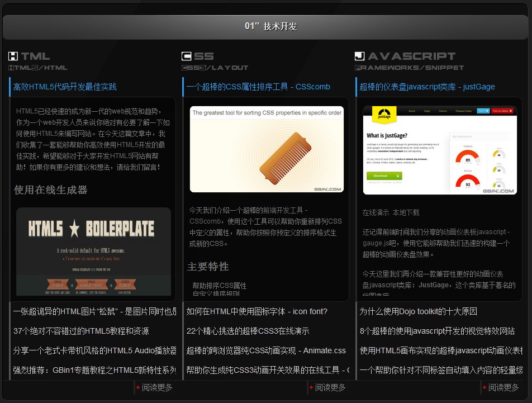
Task: Click the JAVASCRIPT category heading
Action: (x=405, y=56)
